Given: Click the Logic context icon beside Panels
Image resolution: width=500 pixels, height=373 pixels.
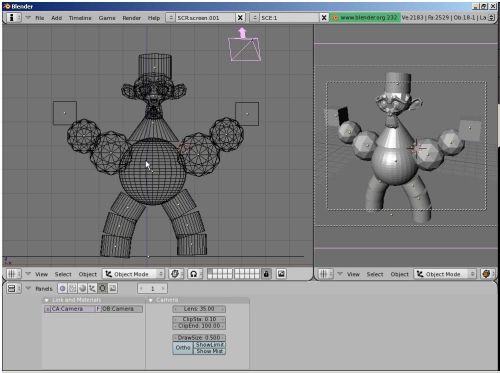Looking at the screenshot, I should tap(62, 288).
